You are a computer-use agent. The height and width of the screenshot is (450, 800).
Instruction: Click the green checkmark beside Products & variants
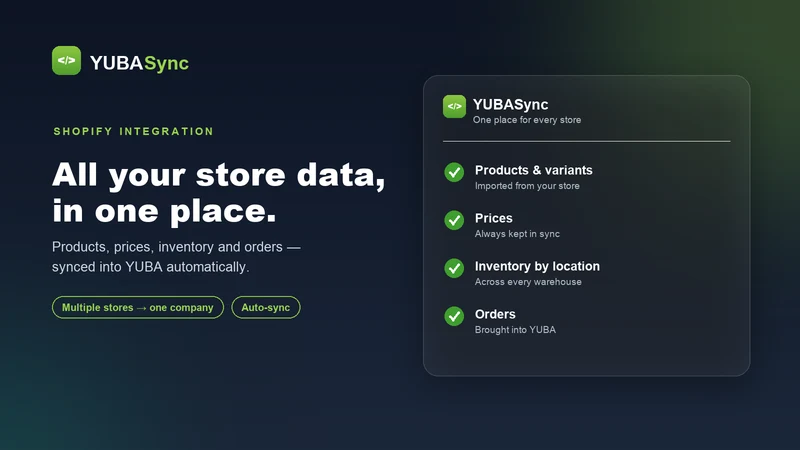pos(454,172)
